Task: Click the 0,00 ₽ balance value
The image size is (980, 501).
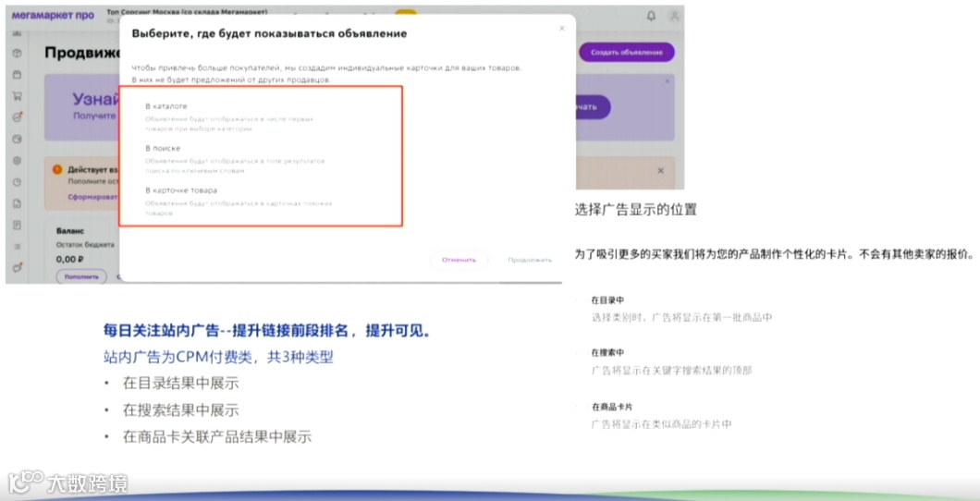Action: point(70,259)
